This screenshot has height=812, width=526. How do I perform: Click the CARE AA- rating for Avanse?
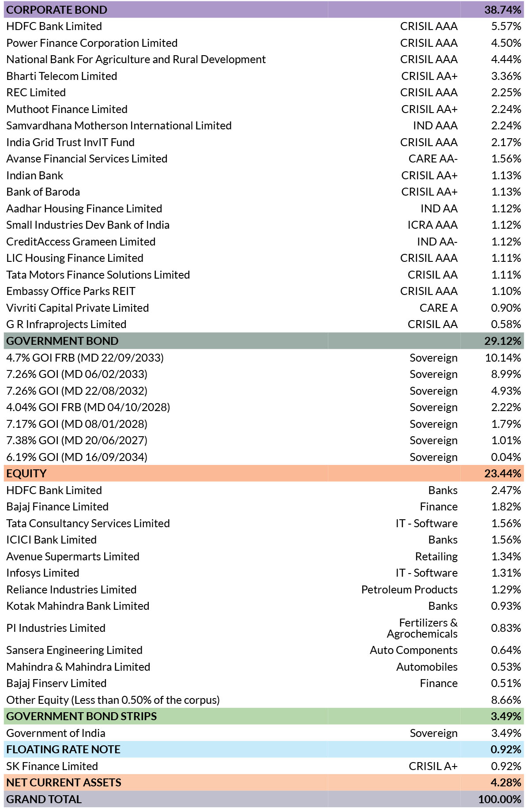[x=432, y=159]
